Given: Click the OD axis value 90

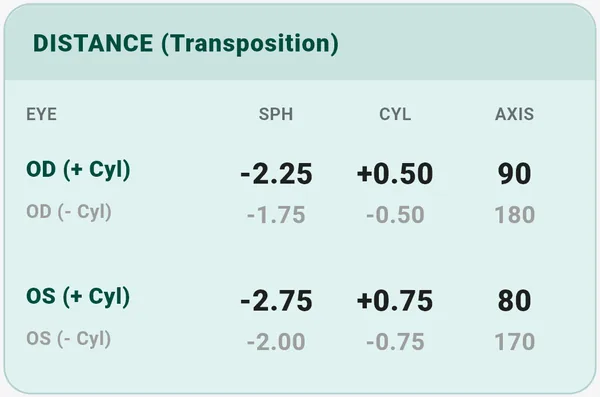Looking at the screenshot, I should pos(514,174).
